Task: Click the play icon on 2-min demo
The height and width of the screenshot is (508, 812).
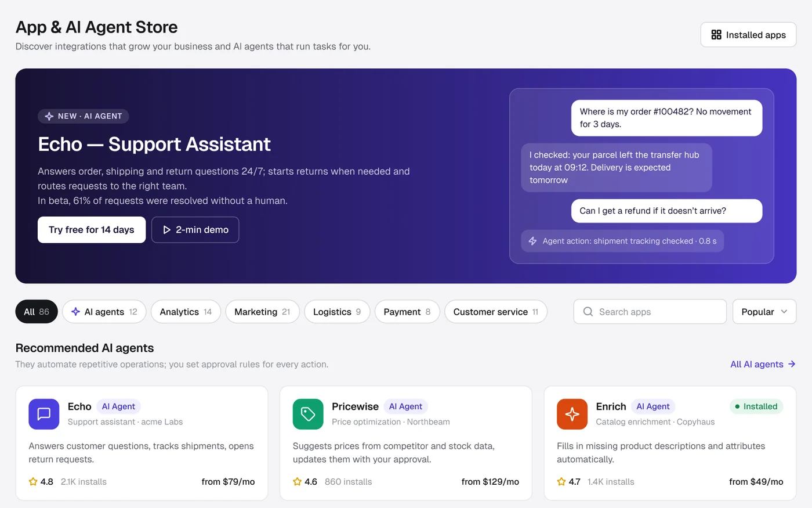Action: pyautogui.click(x=166, y=230)
